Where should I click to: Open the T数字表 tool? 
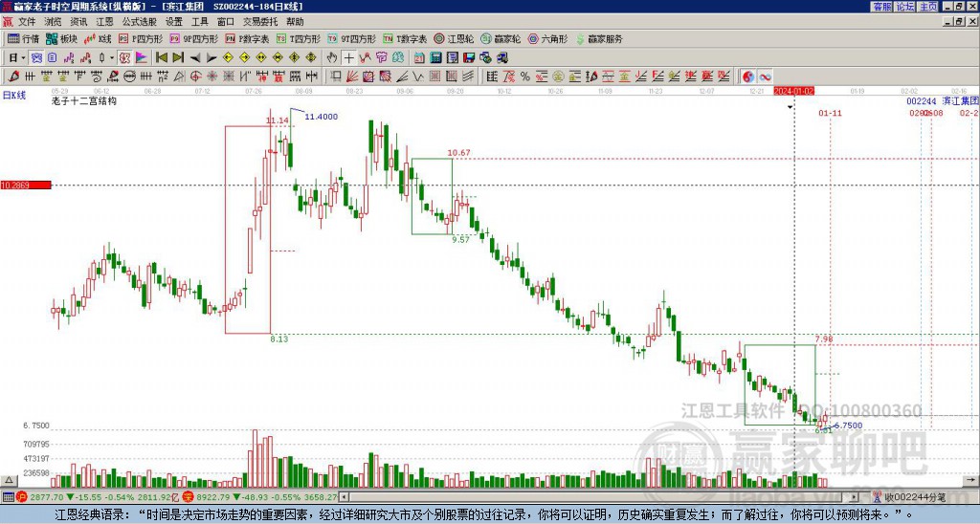(x=405, y=38)
